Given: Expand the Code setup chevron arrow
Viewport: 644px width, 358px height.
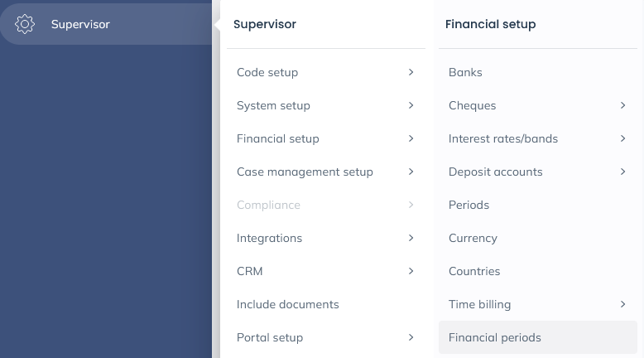Looking at the screenshot, I should [x=411, y=72].
